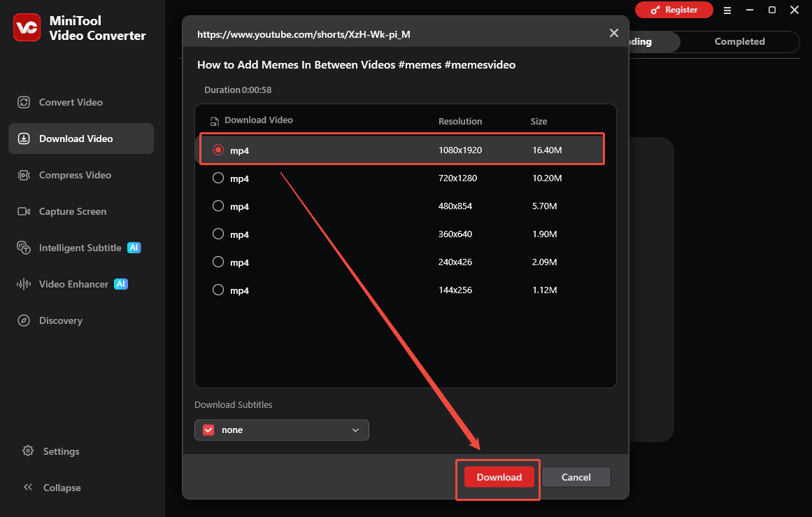The width and height of the screenshot is (812, 517).
Task: Click the Register button
Action: click(674, 10)
